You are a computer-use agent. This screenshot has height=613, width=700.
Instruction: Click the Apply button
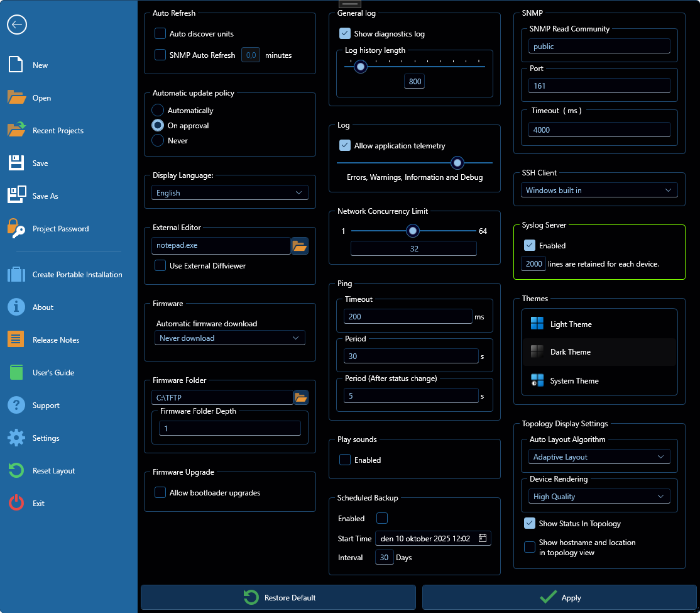(558, 597)
